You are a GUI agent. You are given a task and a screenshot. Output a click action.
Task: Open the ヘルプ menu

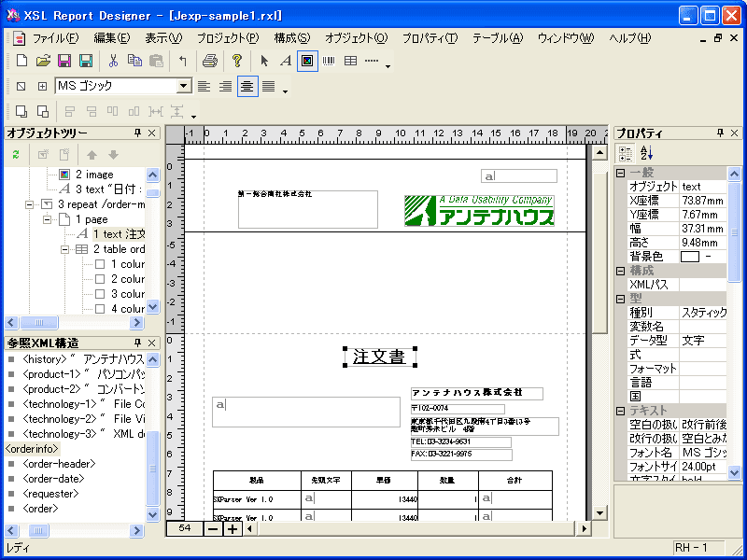pyautogui.click(x=629, y=38)
